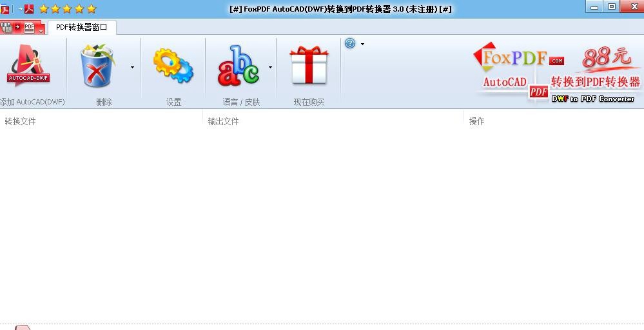This screenshot has height=330, width=644.
Task: Click the gift box buy now icon
Action: coord(309,66)
